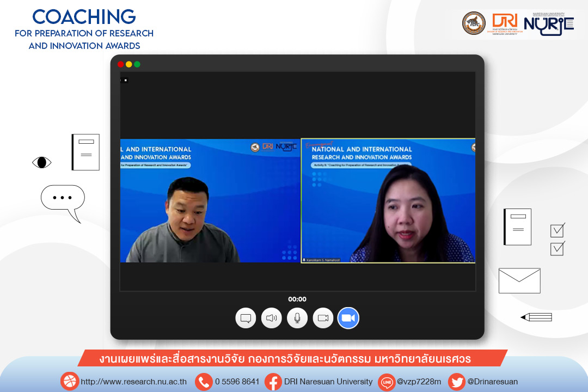588x392 pixels.
Task: Click the envelope mail icon
Action: tap(519, 280)
